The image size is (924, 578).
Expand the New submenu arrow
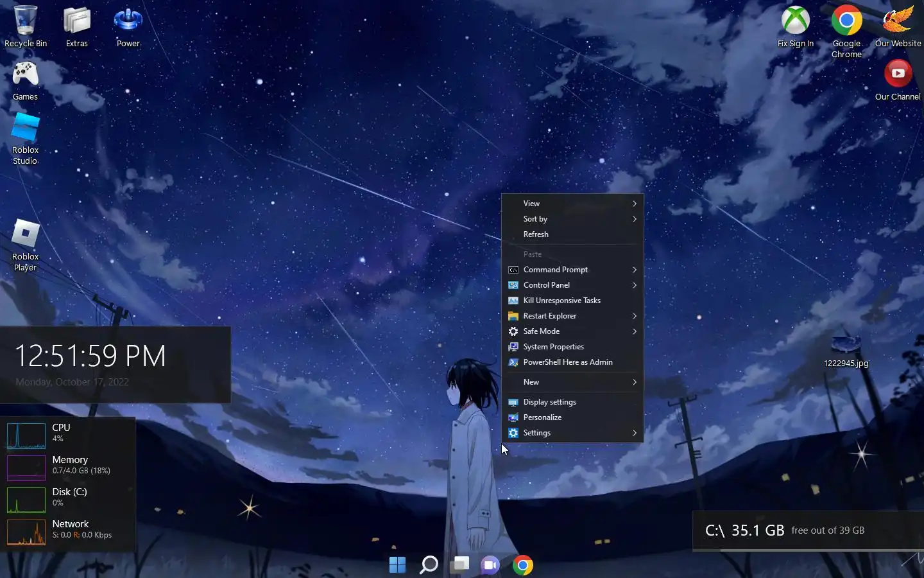click(635, 382)
